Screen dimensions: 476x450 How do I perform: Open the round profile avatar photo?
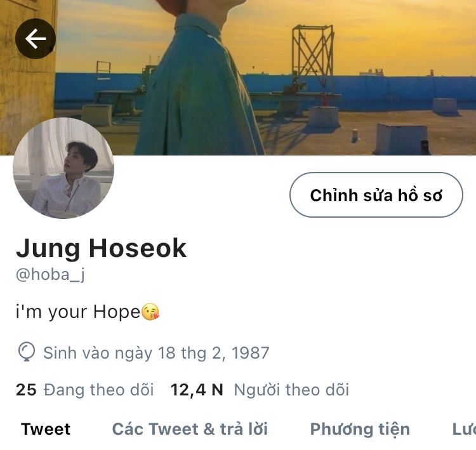pyautogui.click(x=63, y=168)
